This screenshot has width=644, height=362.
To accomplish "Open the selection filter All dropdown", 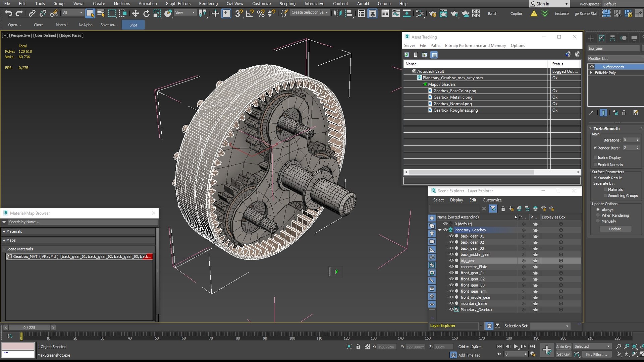I will 73,13.
